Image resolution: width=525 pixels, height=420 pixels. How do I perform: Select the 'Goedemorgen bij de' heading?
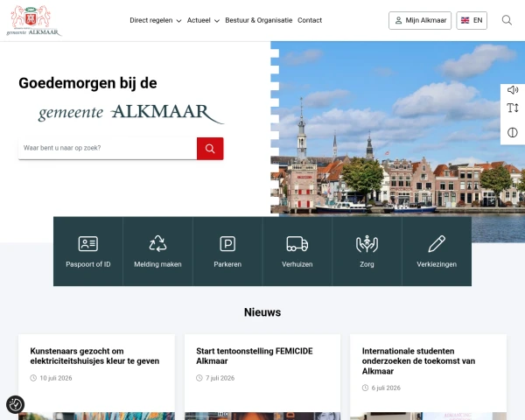(87, 83)
